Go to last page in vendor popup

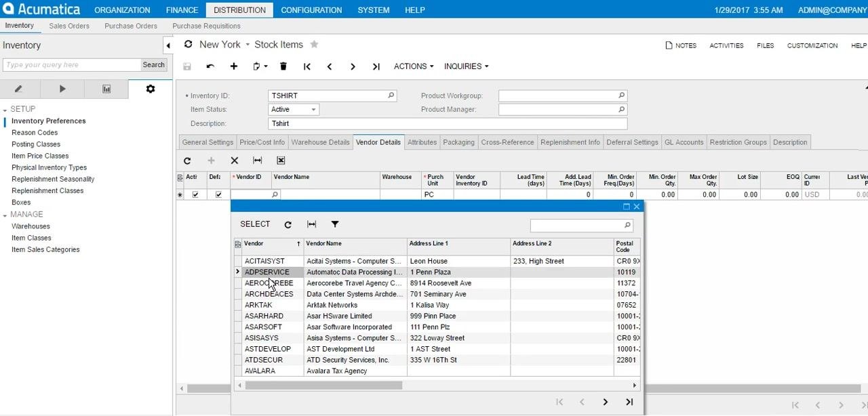[629, 402]
